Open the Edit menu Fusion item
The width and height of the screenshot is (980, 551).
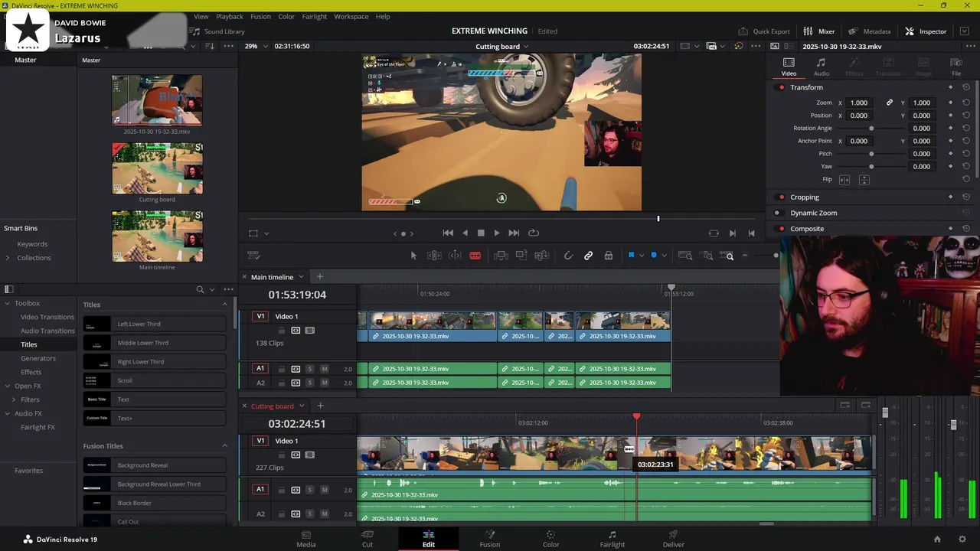pyautogui.click(x=260, y=16)
